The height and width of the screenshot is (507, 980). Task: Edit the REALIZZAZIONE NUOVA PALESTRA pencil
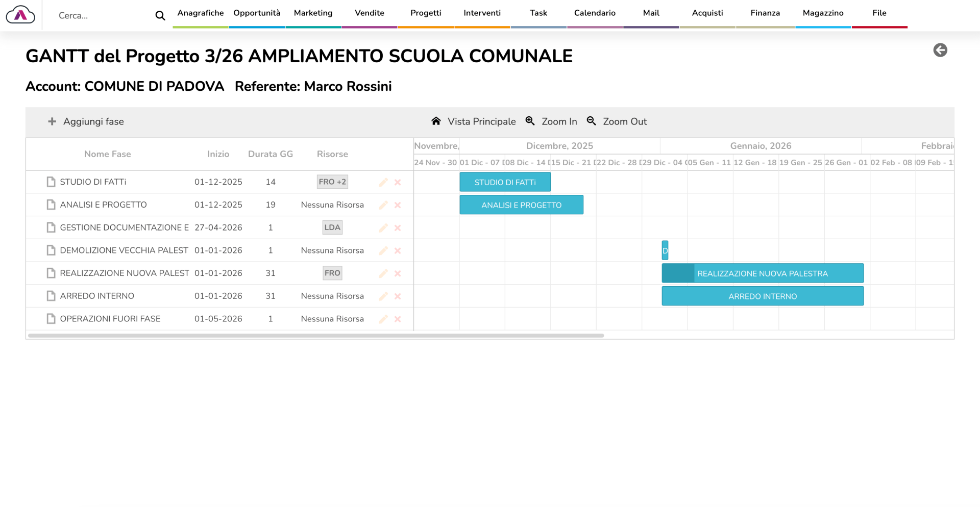click(383, 273)
